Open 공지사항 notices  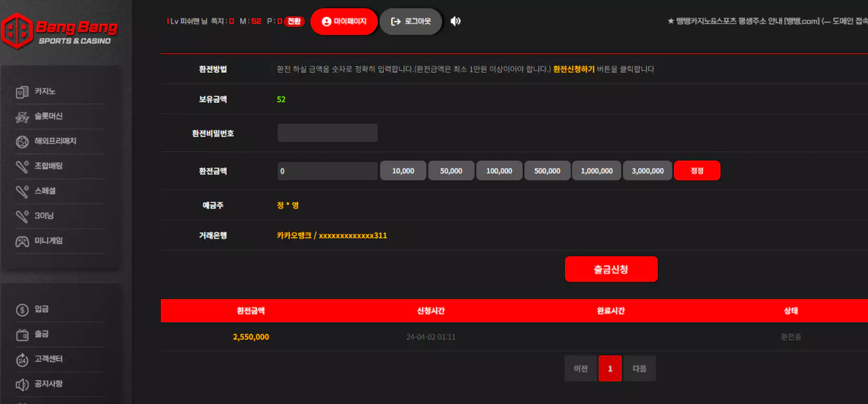pos(48,383)
